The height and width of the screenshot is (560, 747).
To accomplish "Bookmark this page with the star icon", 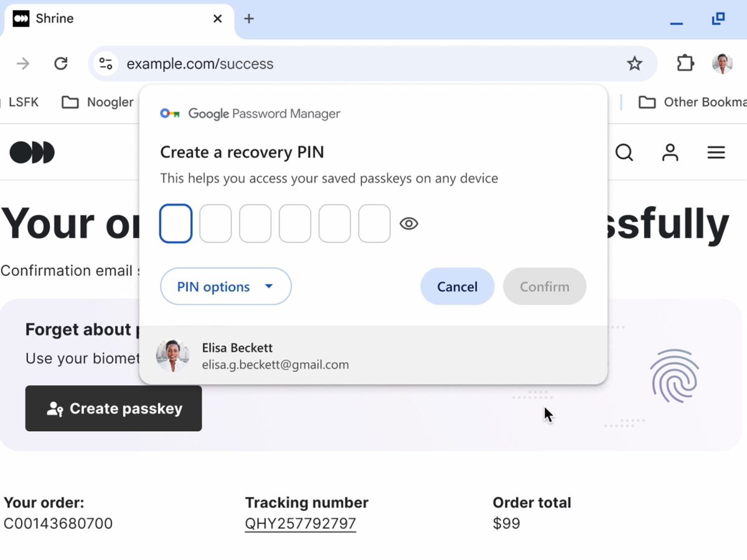I will pyautogui.click(x=634, y=63).
